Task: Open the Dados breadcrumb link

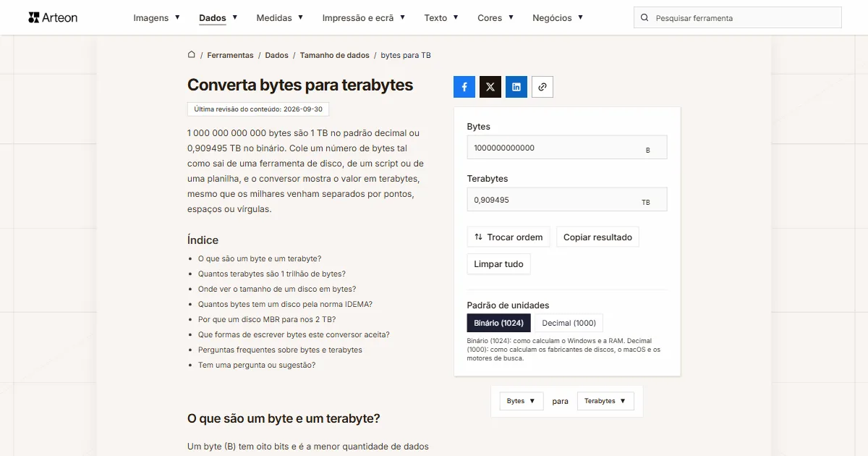Action: pyautogui.click(x=276, y=55)
